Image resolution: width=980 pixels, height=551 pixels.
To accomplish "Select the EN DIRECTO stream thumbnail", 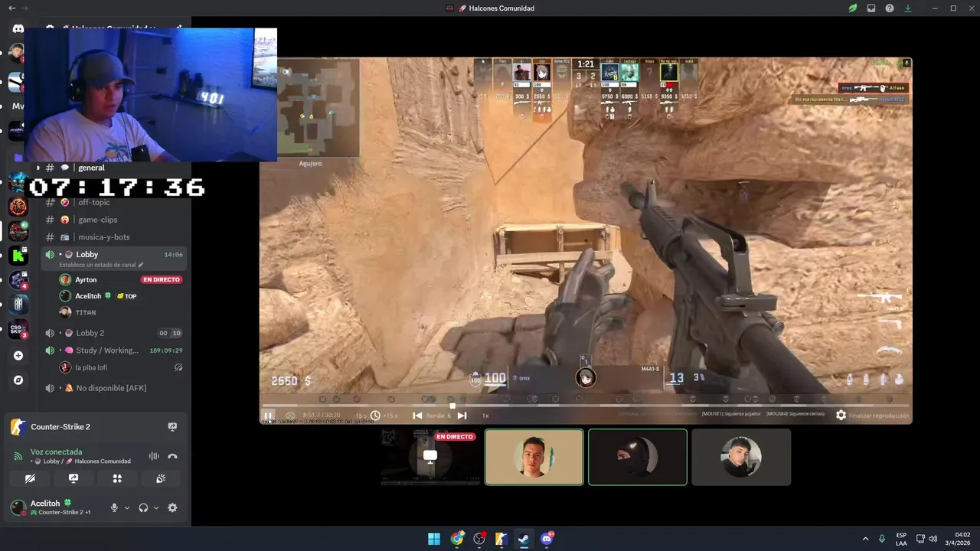I will (x=430, y=457).
